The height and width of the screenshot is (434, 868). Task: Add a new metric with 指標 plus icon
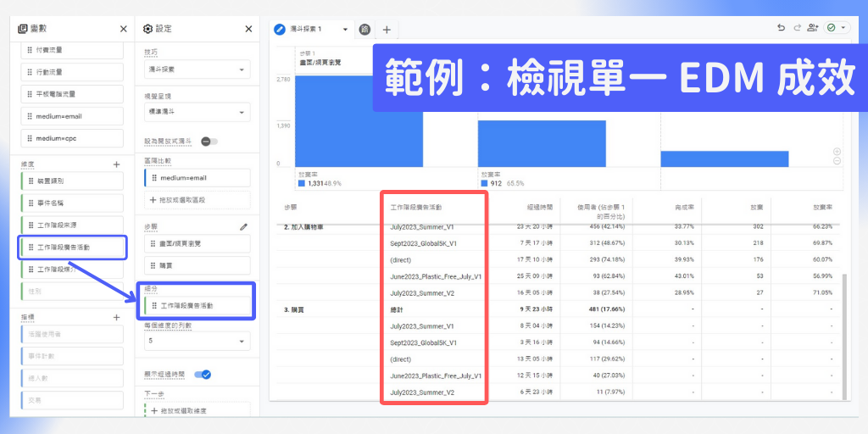point(116,317)
